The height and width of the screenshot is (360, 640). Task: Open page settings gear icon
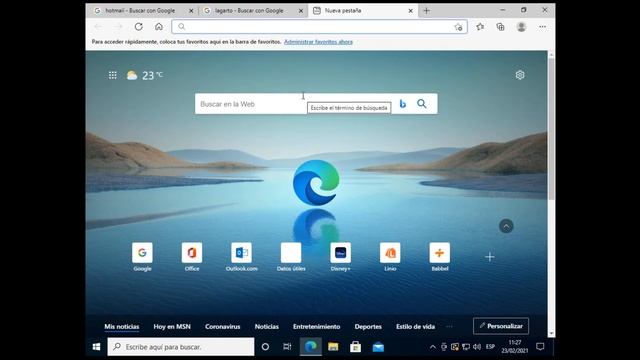[520, 75]
